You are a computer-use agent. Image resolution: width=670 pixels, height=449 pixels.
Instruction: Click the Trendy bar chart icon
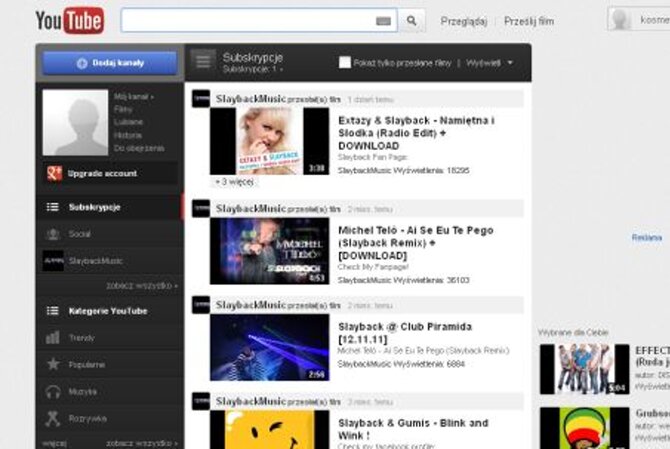[x=53, y=337]
